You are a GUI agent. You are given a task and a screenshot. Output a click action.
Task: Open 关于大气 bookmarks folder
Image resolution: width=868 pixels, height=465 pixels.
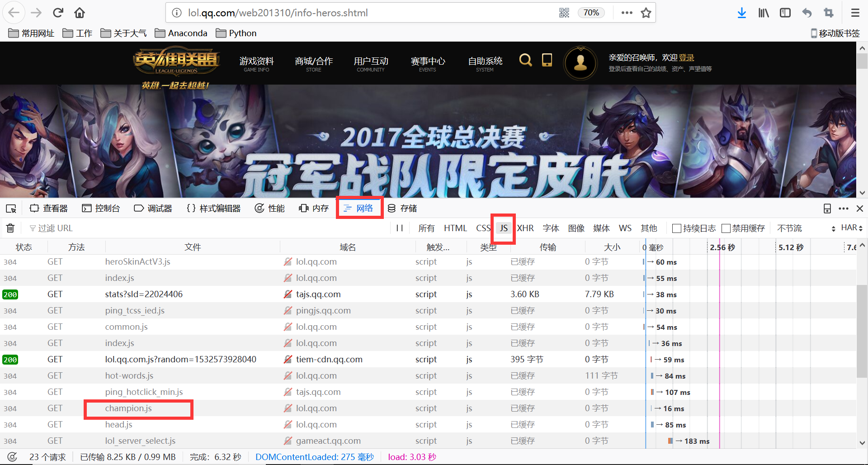pos(123,33)
